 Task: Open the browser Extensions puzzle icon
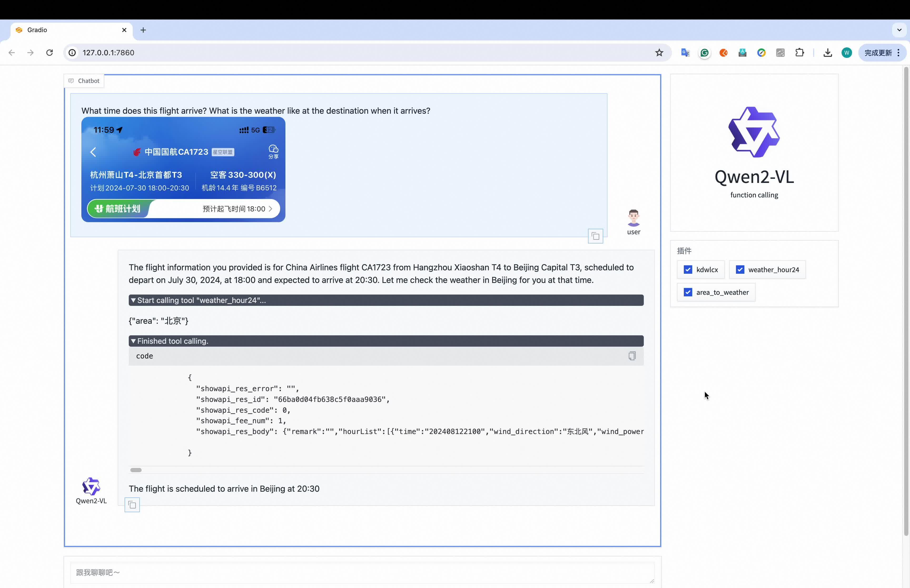(x=799, y=53)
